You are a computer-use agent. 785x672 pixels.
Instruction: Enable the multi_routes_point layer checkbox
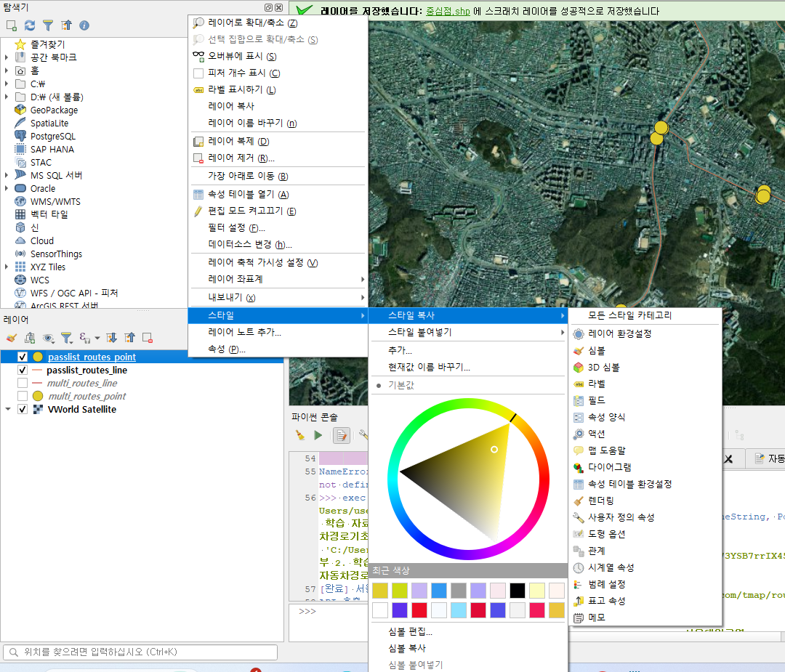pyautogui.click(x=22, y=396)
